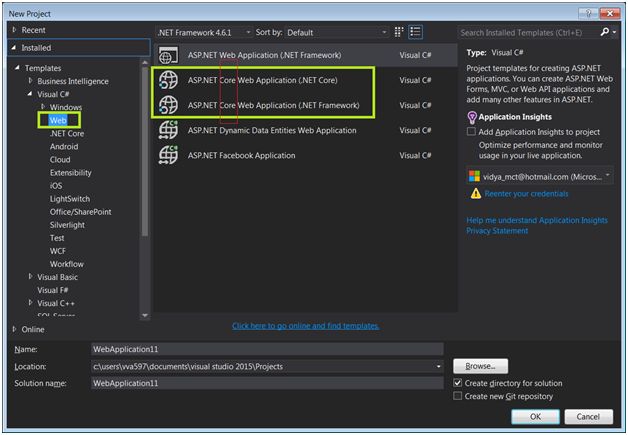Viewport: 628px width, 435px height.
Task: Select ASP.NET Dynamic Data Entities Web Application text
Action: click(x=272, y=130)
